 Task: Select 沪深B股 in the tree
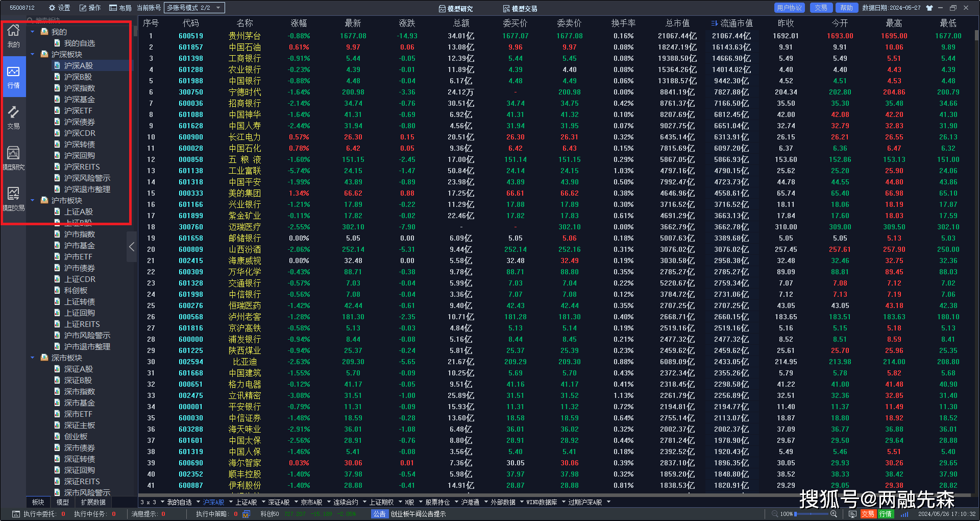click(78, 77)
